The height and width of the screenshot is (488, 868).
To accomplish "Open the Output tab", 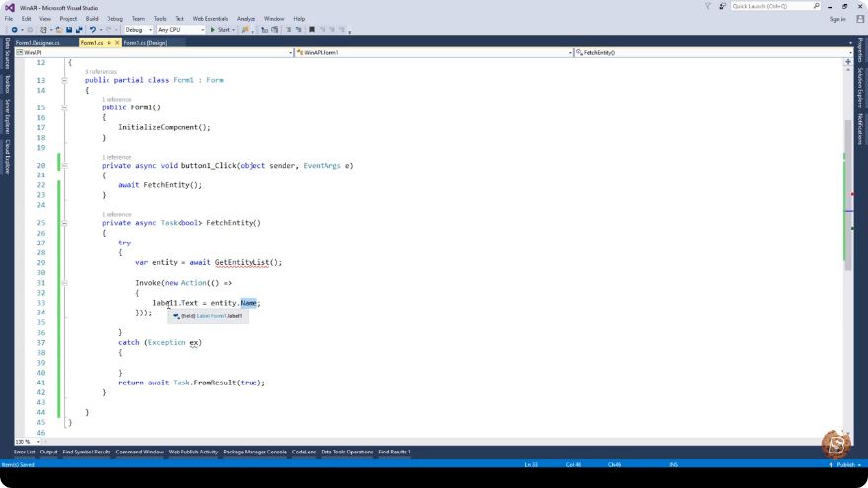I will (x=48, y=453).
